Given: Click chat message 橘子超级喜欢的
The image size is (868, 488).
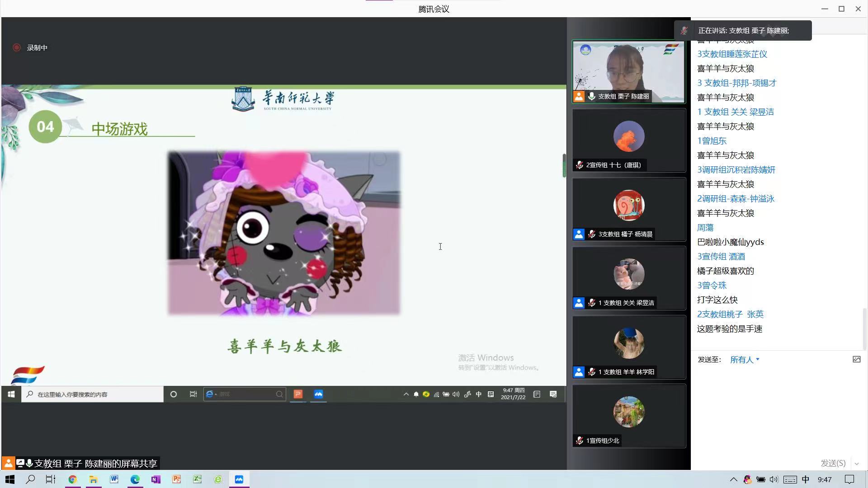Looking at the screenshot, I should click(725, 271).
